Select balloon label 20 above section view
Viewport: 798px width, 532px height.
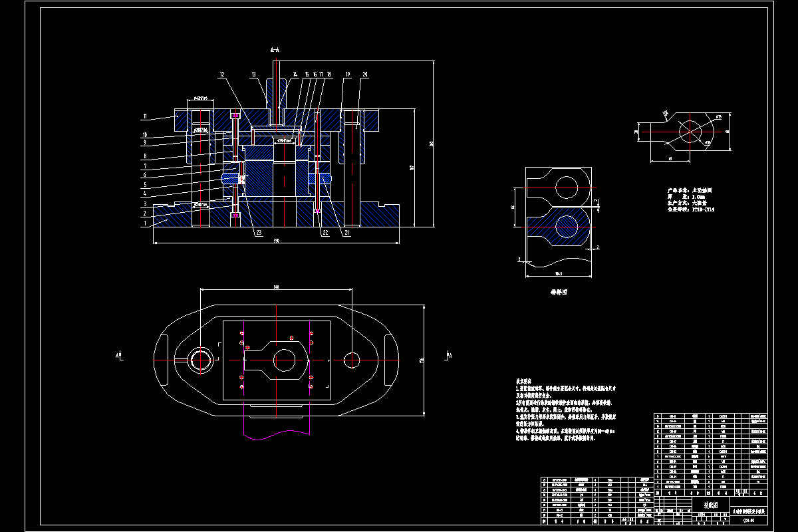coord(365,74)
